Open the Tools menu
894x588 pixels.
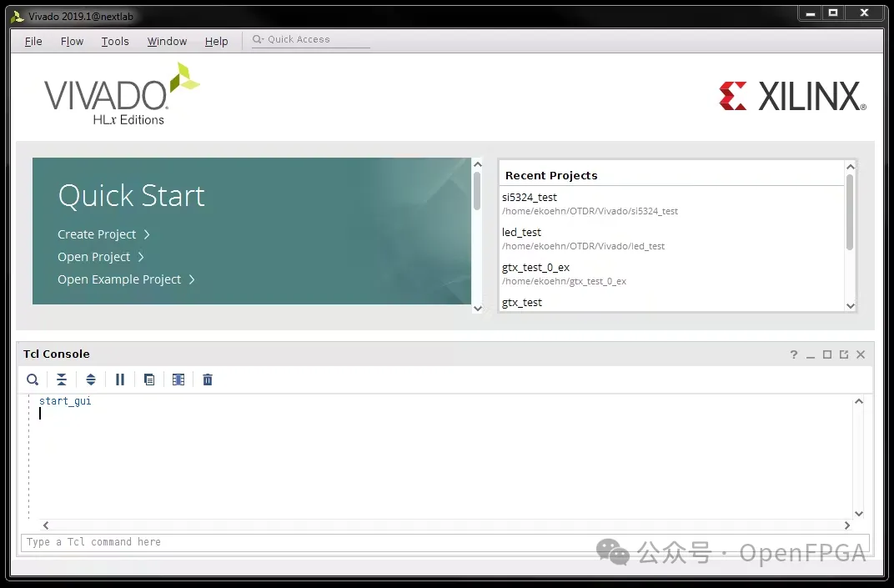[x=115, y=41]
